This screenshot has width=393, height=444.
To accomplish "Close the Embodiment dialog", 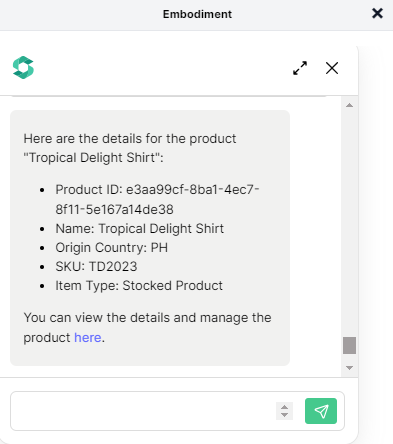I will [x=377, y=14].
